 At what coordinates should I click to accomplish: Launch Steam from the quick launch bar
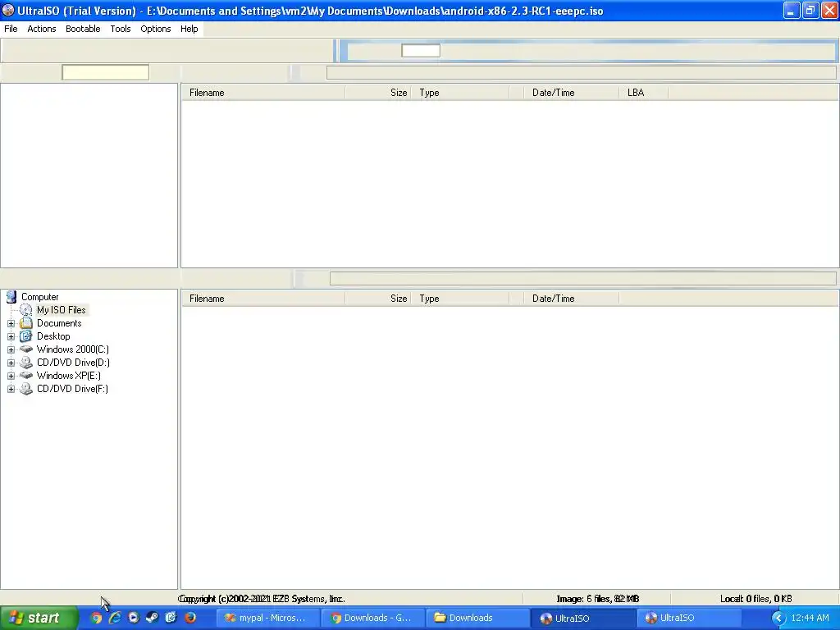click(152, 618)
